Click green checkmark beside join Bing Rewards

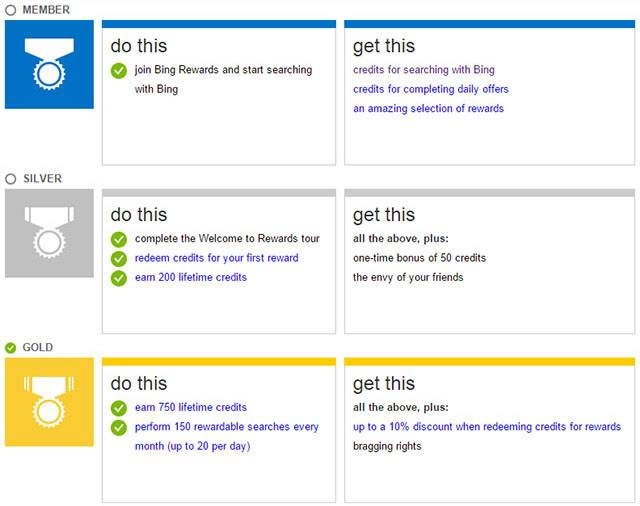pyautogui.click(x=119, y=70)
